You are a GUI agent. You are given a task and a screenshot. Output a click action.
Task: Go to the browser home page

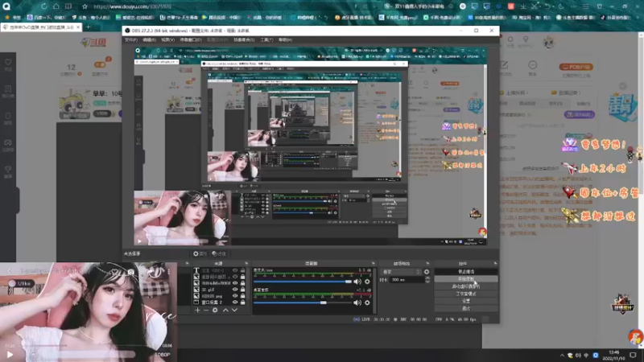56,6
